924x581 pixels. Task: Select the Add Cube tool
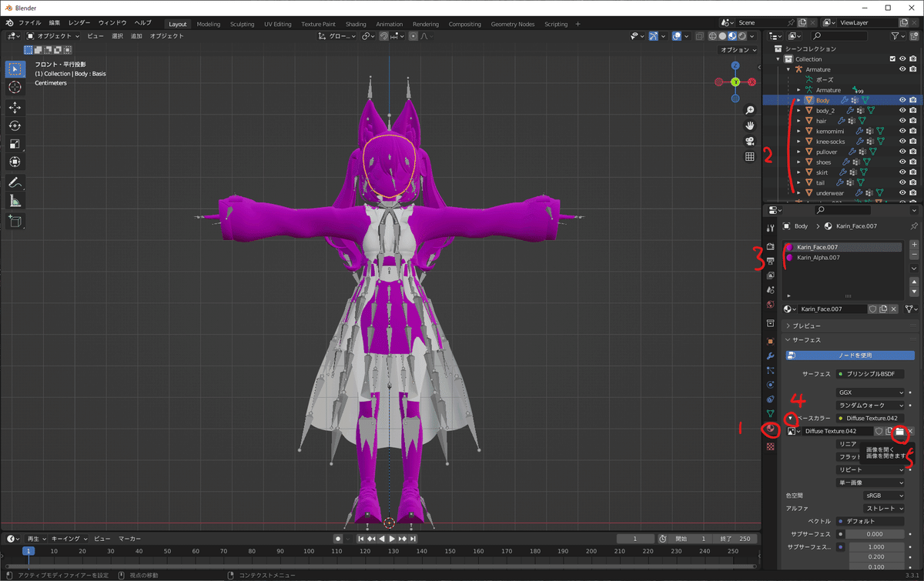pyautogui.click(x=15, y=221)
